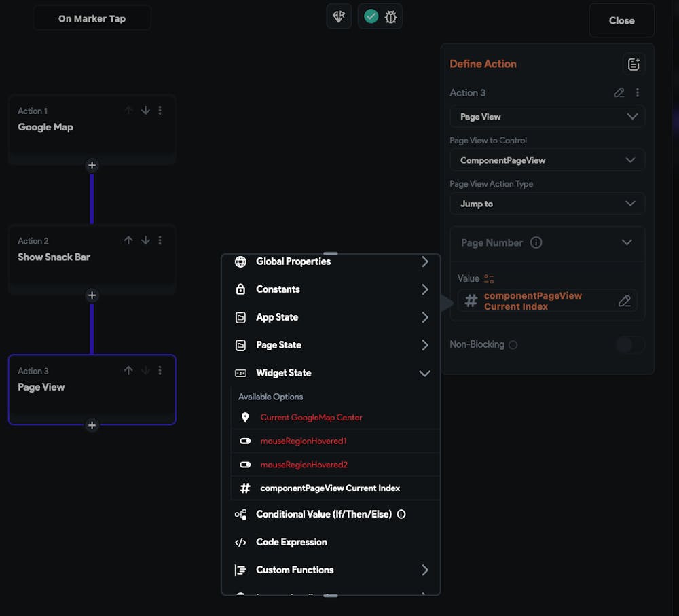Image resolution: width=679 pixels, height=616 pixels.
Task: Open the ComponentPageView dropdown
Action: pyautogui.click(x=547, y=160)
